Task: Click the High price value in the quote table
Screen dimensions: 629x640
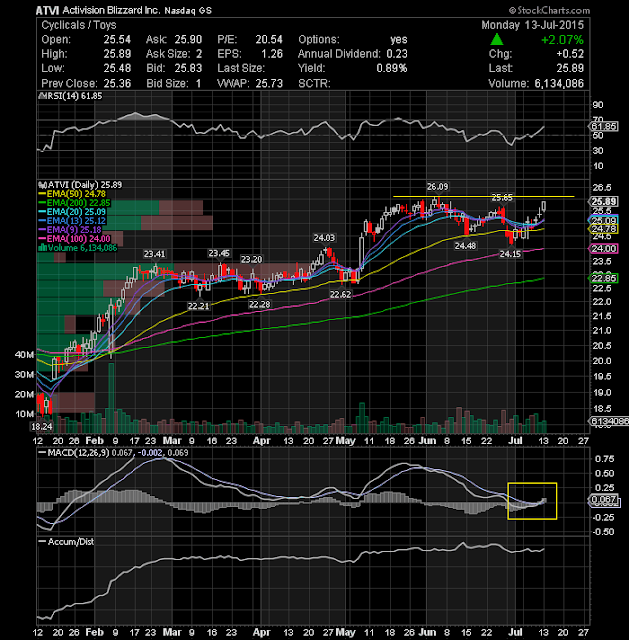Action: point(117,54)
